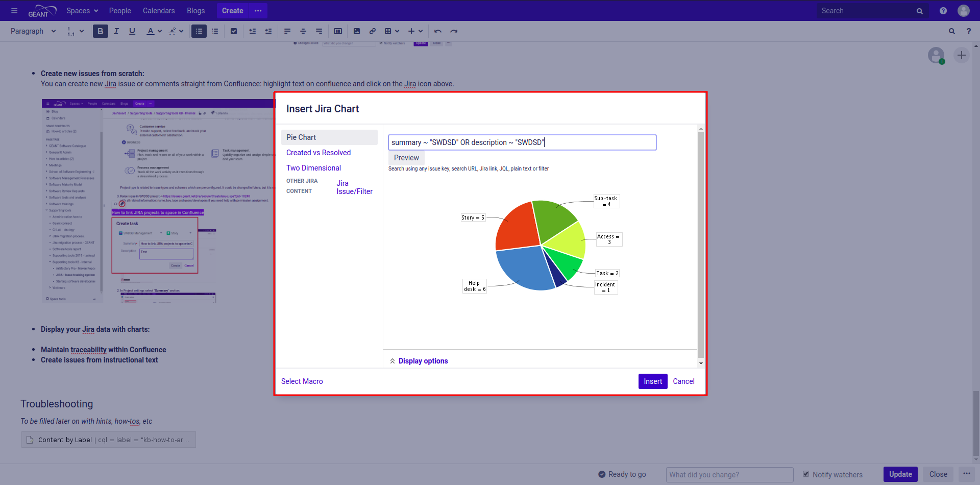Redo the last edit

[x=454, y=31]
